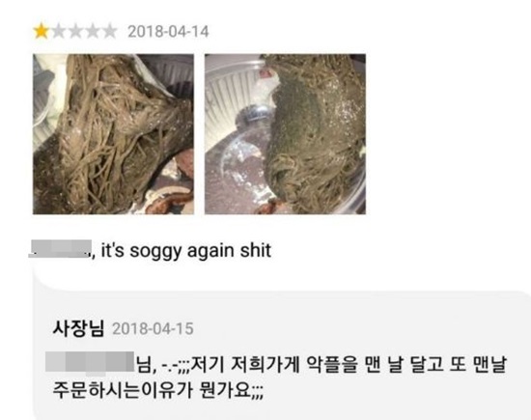Image resolution: width=531 pixels, height=420 pixels.
Task: Click the 사장님 owner label
Action: tap(78, 328)
